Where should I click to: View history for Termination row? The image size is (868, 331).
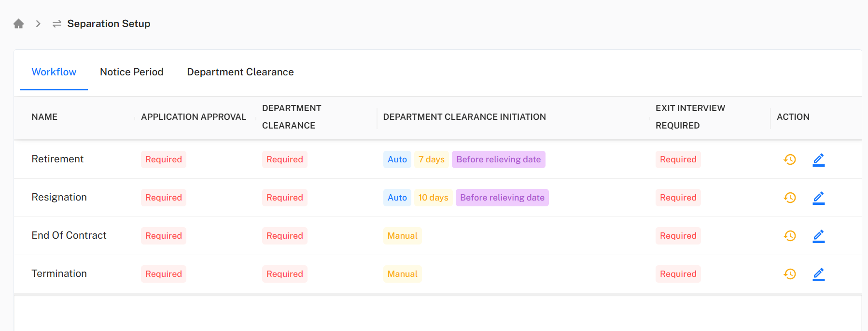coord(790,274)
